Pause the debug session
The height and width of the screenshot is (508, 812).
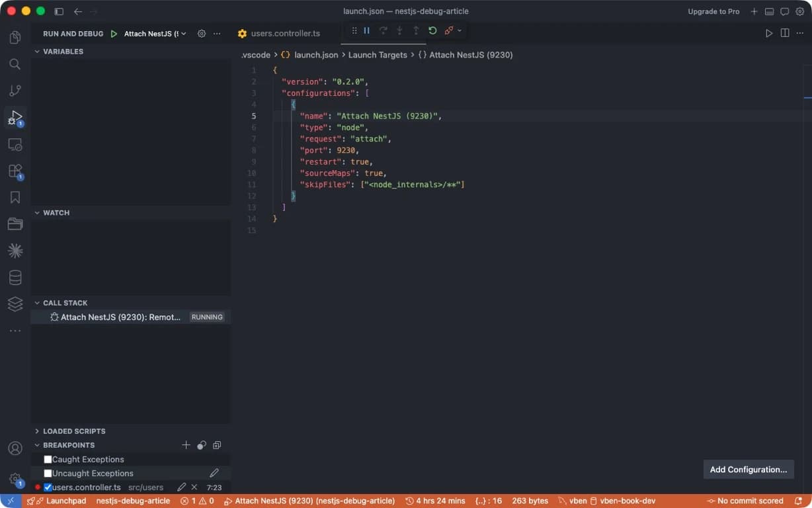pos(366,30)
